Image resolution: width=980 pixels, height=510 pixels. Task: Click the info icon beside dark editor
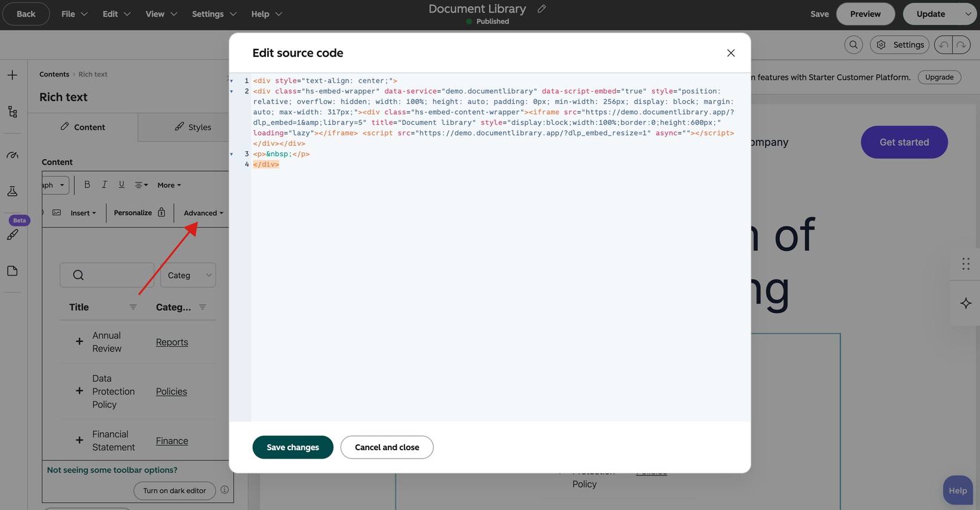pyautogui.click(x=225, y=490)
